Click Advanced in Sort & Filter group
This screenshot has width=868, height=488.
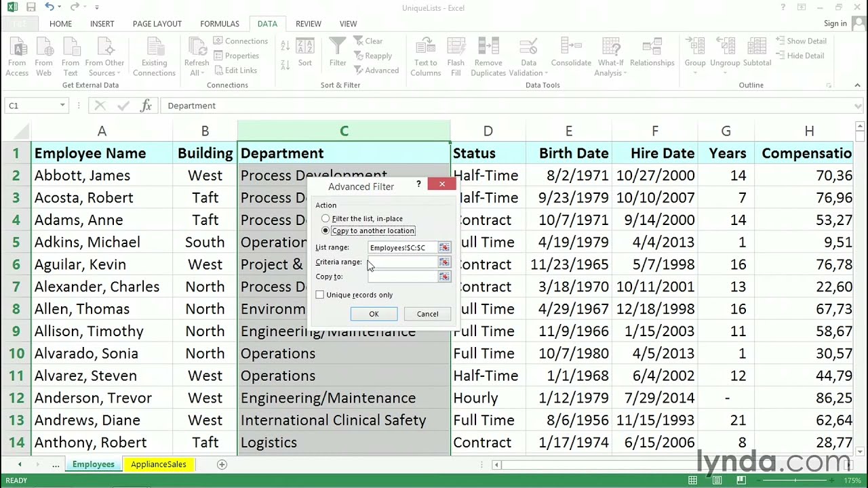[x=376, y=70]
